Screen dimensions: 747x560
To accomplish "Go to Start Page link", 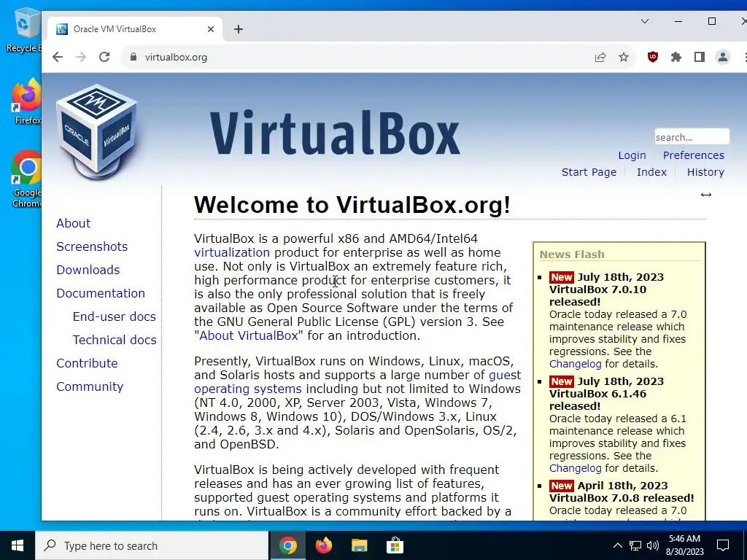I will coord(589,172).
